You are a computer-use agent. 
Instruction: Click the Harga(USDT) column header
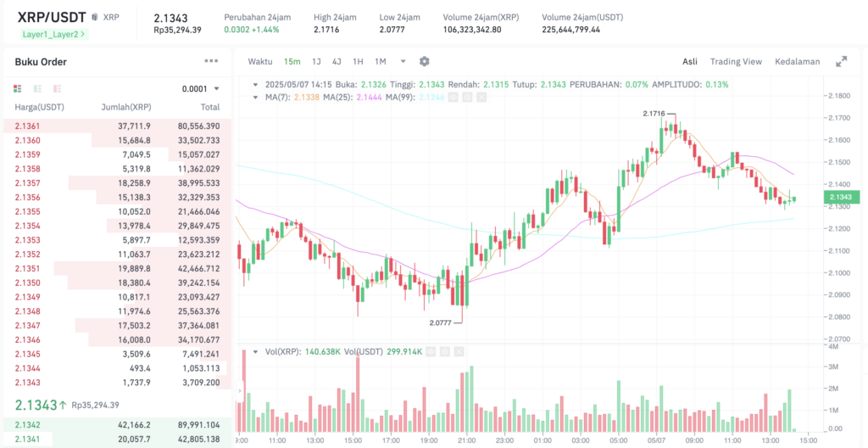pos(39,108)
